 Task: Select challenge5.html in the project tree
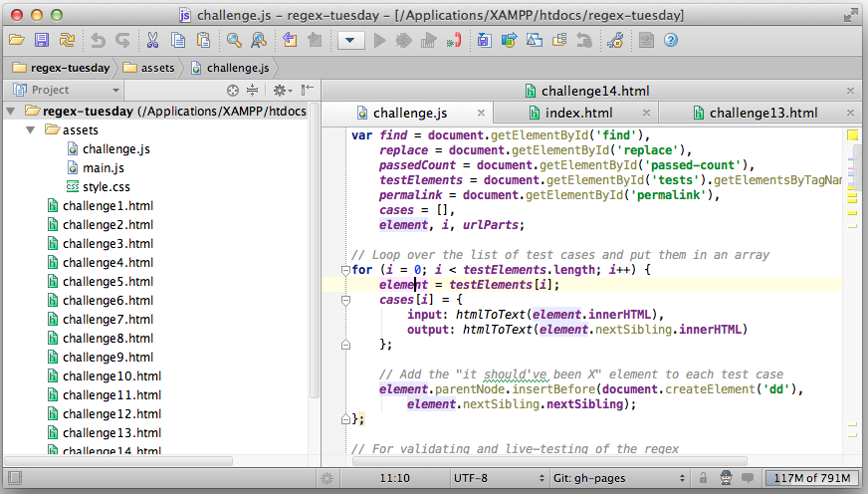101,281
